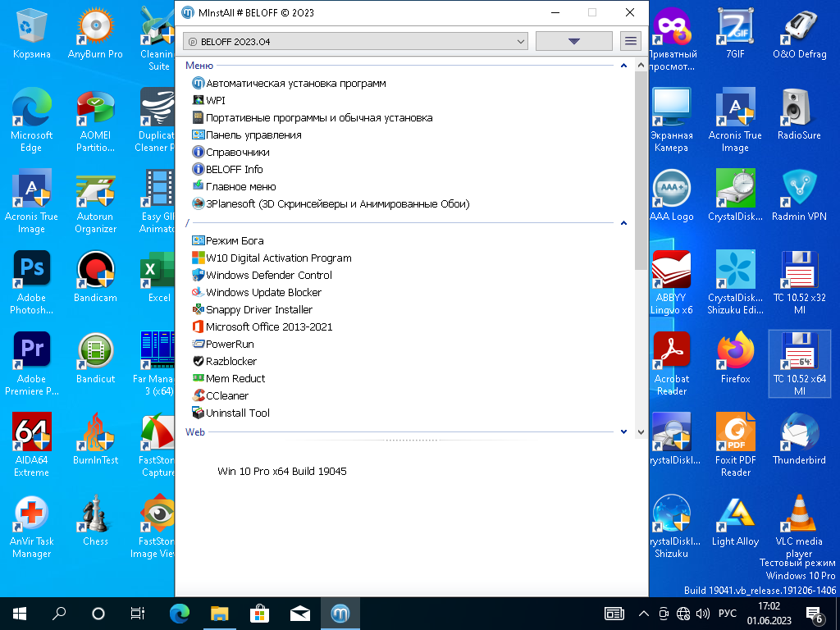This screenshot has height=630, width=840.
Task: Launch Microsoft Edge from desktop
Action: click(x=32, y=120)
